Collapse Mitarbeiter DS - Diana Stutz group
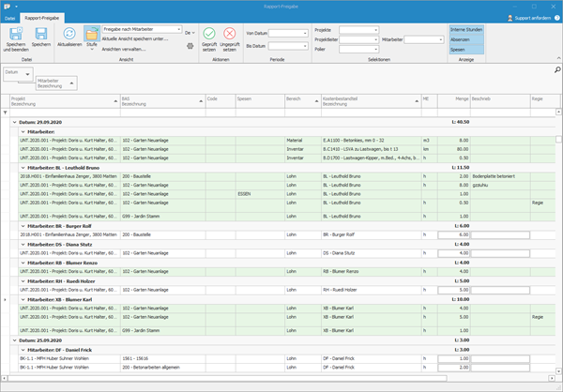 pyautogui.click(x=23, y=245)
